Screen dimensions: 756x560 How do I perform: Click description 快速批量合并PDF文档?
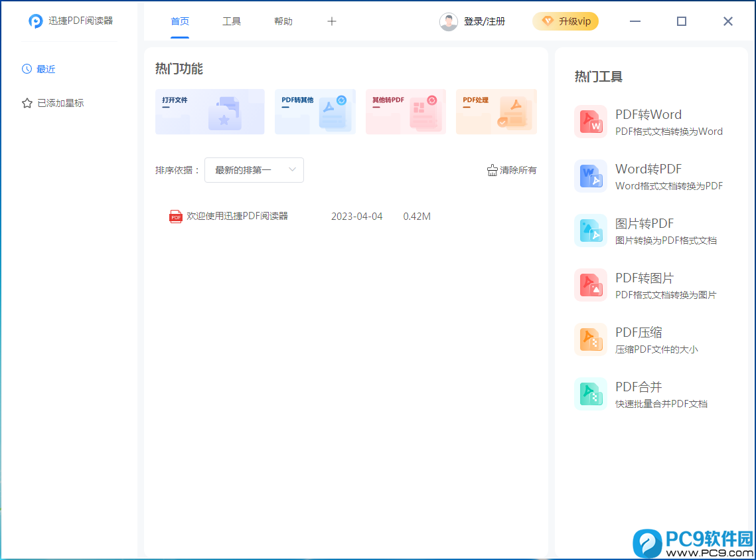(x=662, y=404)
